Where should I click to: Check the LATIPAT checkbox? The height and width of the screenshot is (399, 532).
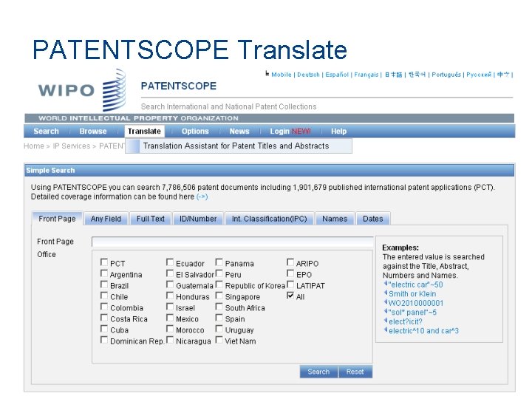[x=290, y=284]
